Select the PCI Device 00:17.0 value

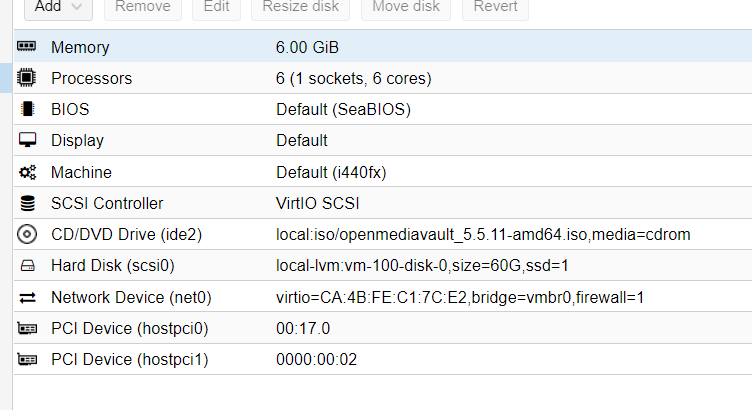point(305,328)
